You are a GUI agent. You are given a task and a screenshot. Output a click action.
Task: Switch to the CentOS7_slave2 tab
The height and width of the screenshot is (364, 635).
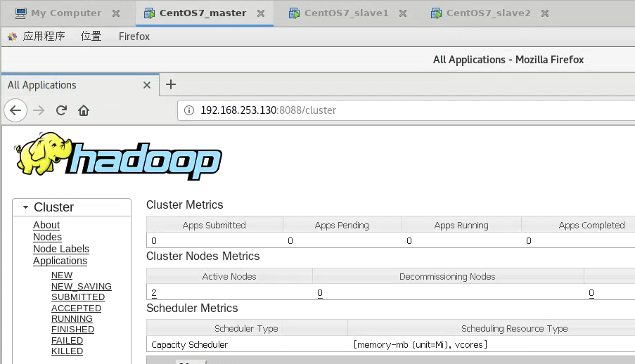tap(489, 13)
